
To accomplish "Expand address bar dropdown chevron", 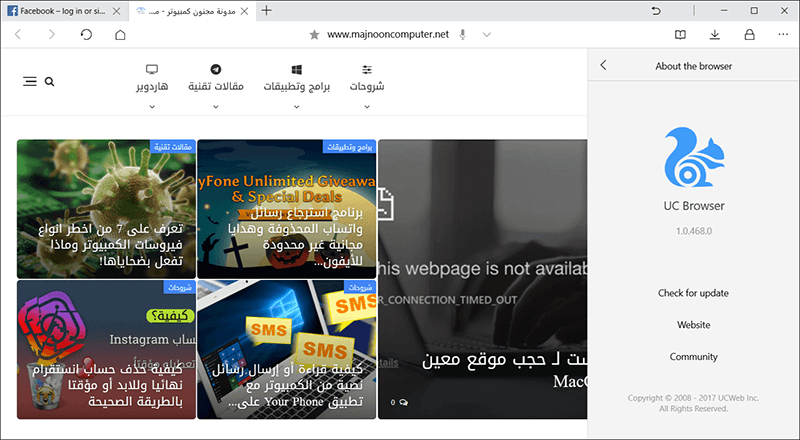I will click(487, 35).
